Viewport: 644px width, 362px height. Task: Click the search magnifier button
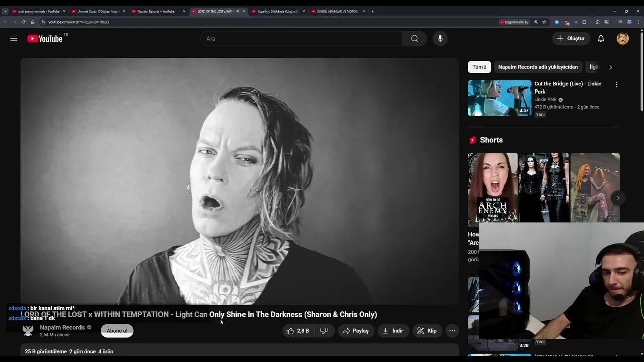pos(414,38)
